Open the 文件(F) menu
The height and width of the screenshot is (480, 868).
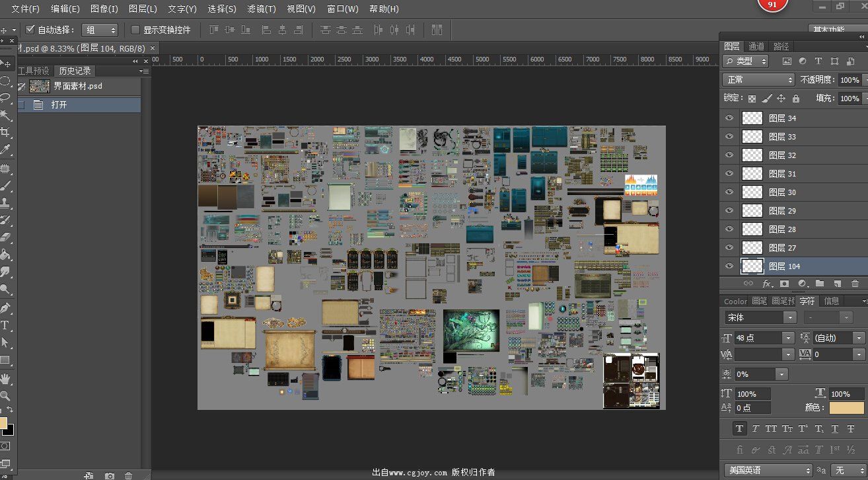click(25, 9)
